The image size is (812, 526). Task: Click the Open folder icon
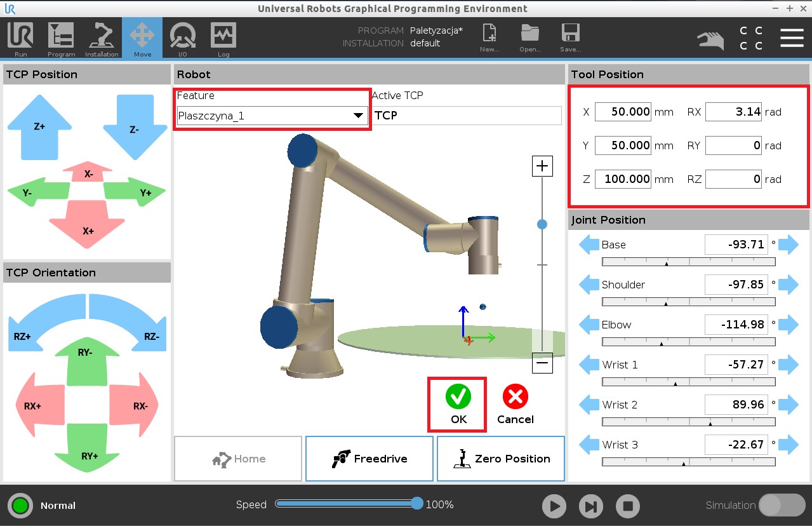point(530,38)
